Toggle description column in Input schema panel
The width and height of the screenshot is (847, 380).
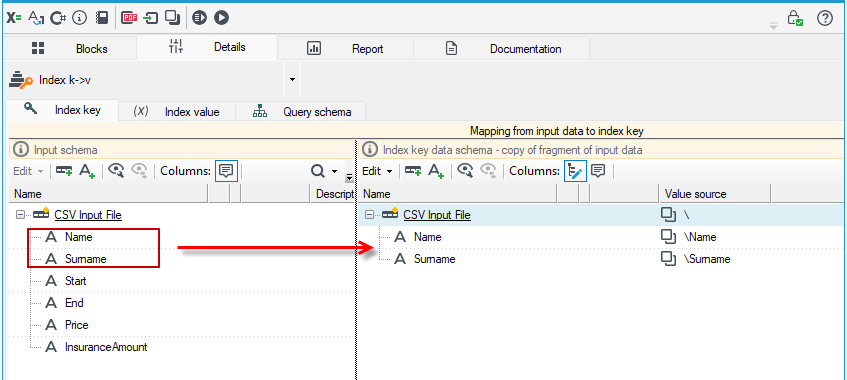point(226,171)
